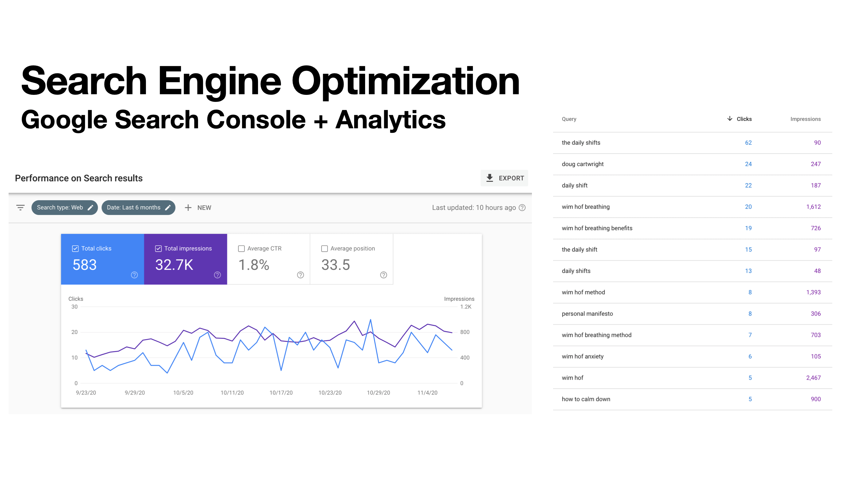Click the Export download icon
The height and width of the screenshot is (504, 847).
(490, 178)
